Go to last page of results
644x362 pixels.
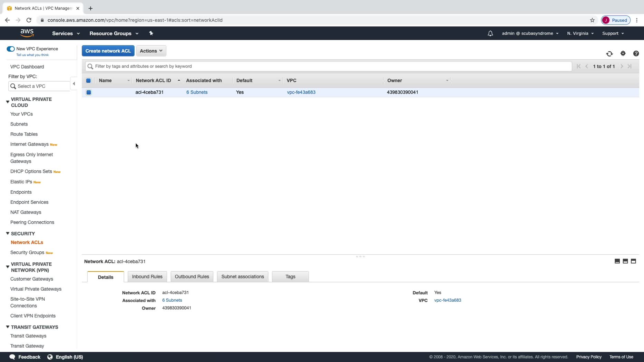[x=630, y=66]
